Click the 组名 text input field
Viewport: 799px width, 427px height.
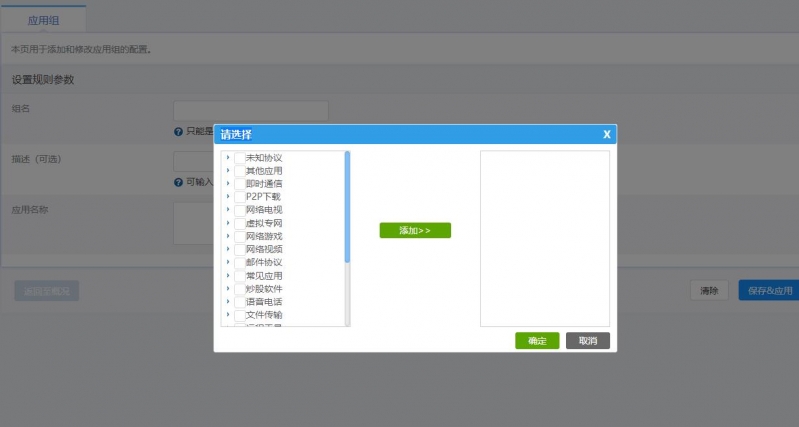(x=251, y=110)
